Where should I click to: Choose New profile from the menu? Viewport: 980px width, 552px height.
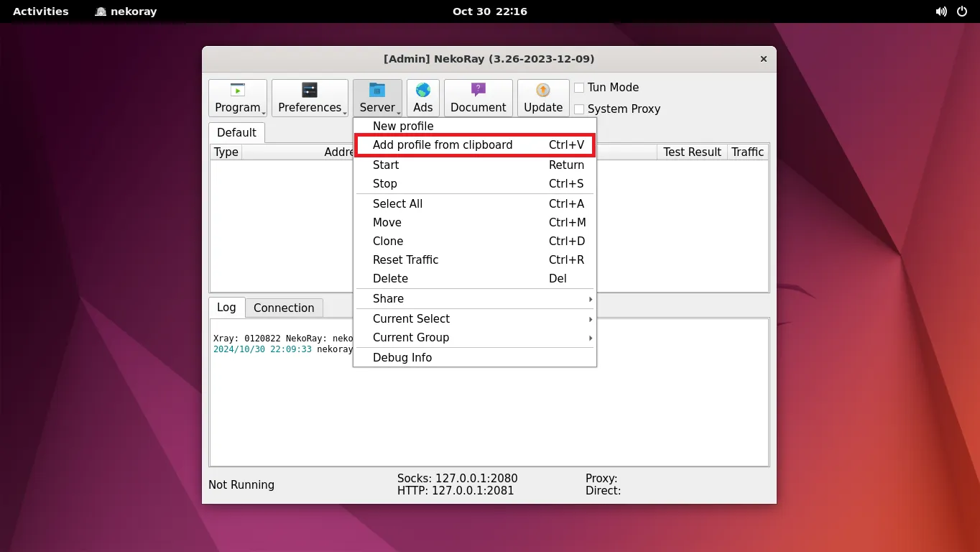[475, 126]
